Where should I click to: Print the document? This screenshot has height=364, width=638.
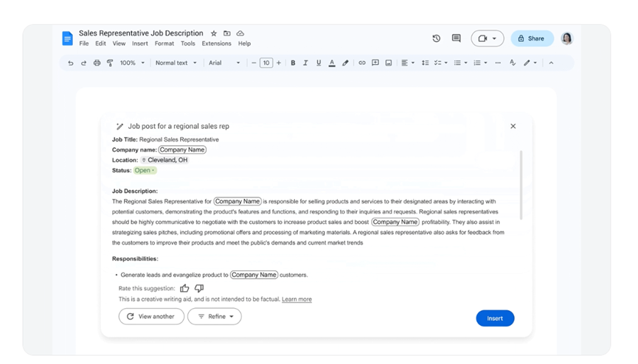point(97,63)
